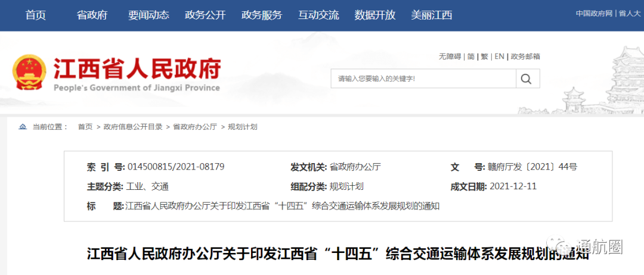
Task: Open the 互动交流 navigation item
Action: (x=318, y=15)
